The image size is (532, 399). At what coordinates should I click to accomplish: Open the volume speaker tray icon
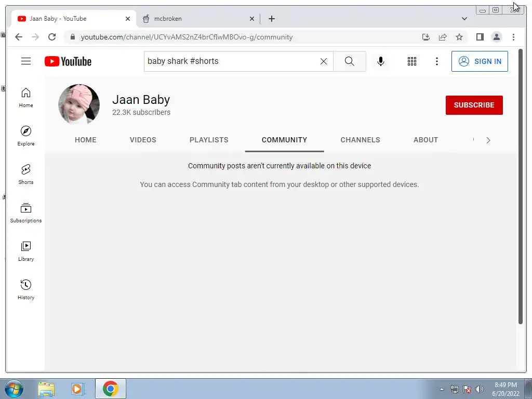480,389
